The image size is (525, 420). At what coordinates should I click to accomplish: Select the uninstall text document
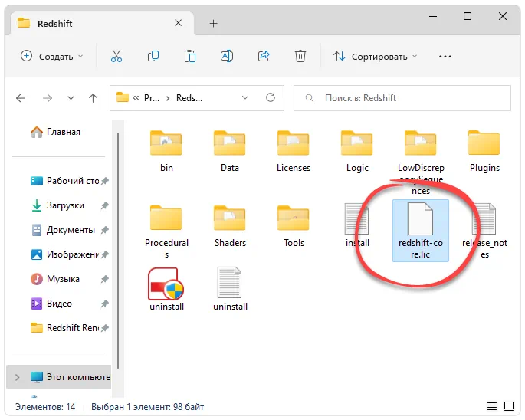pyautogui.click(x=230, y=289)
